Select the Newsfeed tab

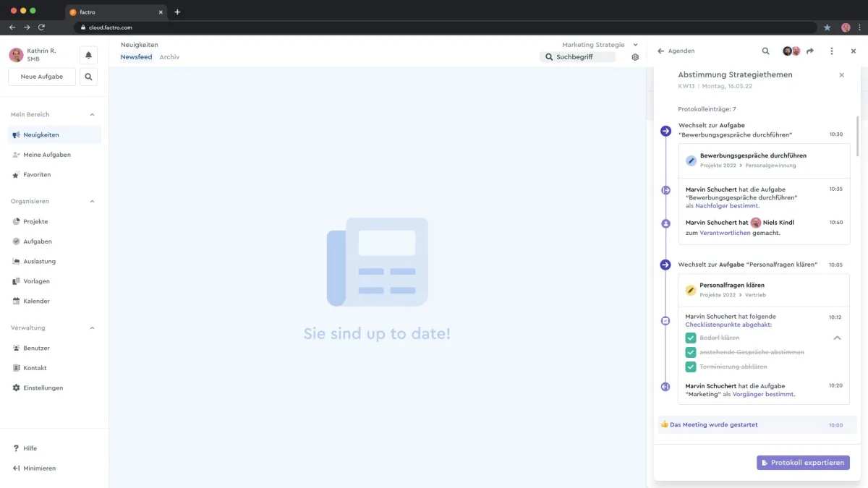[x=136, y=56]
